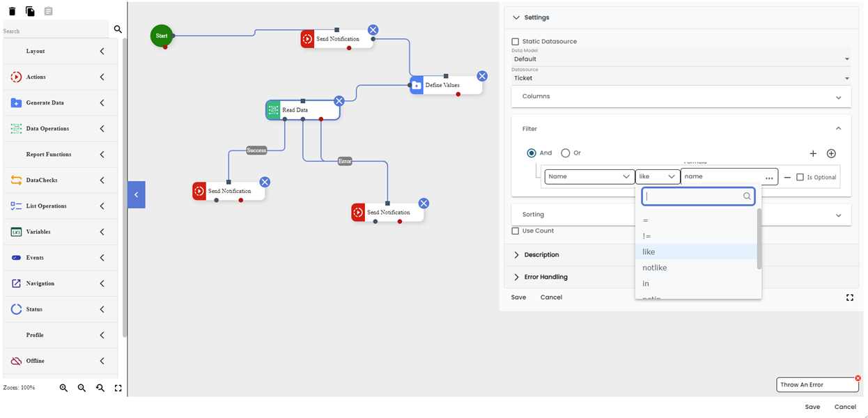Click the fullscreen icon on the canvas toolbar
The image size is (868, 418).
118,388
